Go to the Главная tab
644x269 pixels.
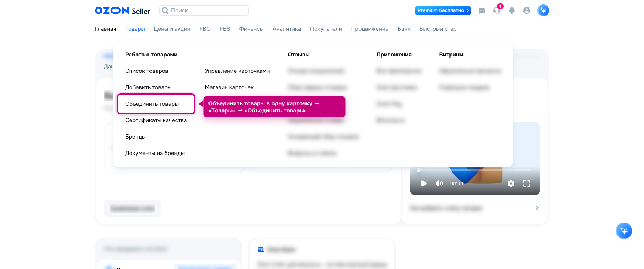(105, 29)
